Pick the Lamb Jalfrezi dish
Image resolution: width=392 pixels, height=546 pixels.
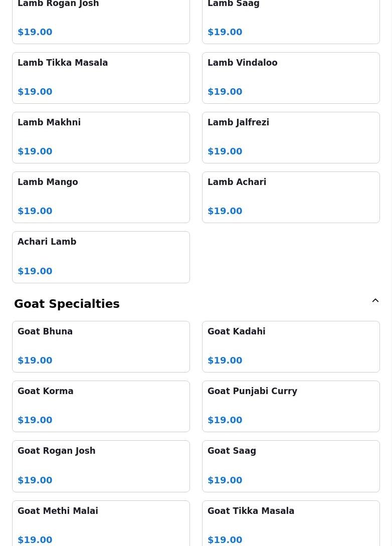[x=291, y=137]
